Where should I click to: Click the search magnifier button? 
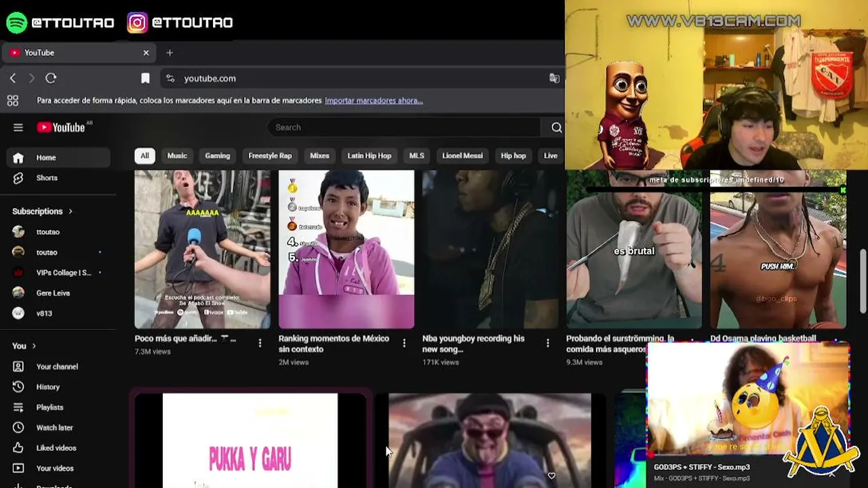(x=556, y=127)
